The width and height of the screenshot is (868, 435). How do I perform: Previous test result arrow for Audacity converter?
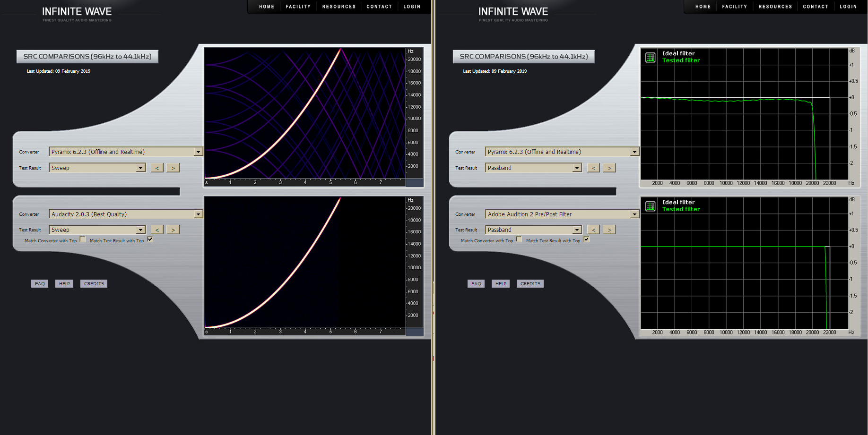[157, 230]
